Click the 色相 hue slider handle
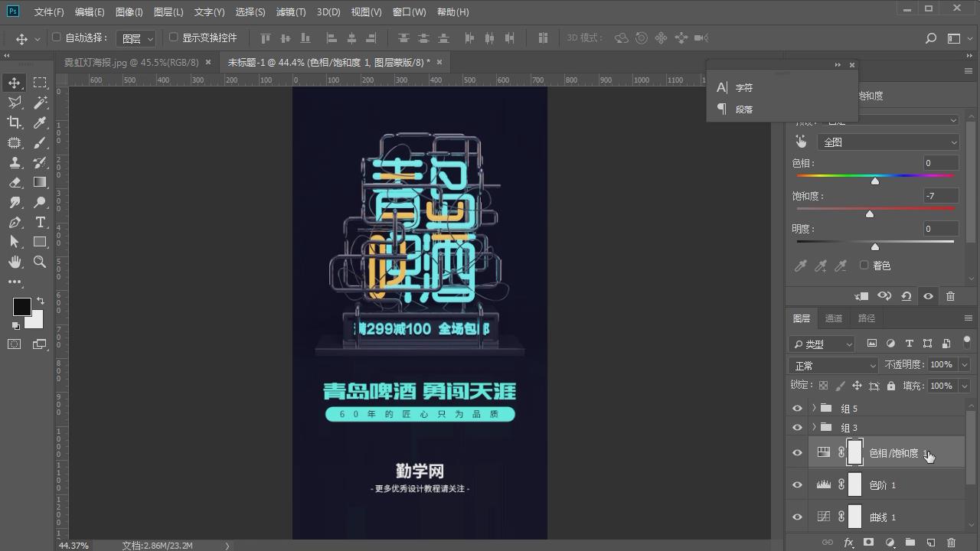 click(x=875, y=181)
